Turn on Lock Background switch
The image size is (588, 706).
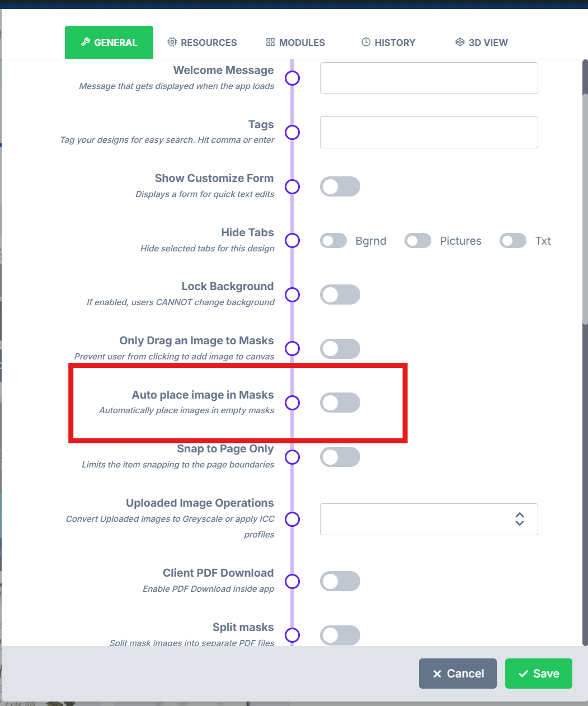(x=340, y=294)
